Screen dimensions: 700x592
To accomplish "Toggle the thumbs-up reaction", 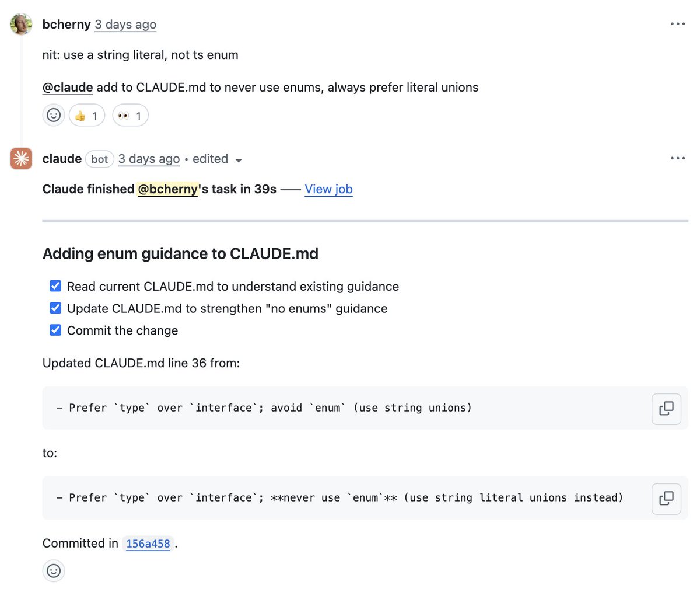I will point(86,115).
